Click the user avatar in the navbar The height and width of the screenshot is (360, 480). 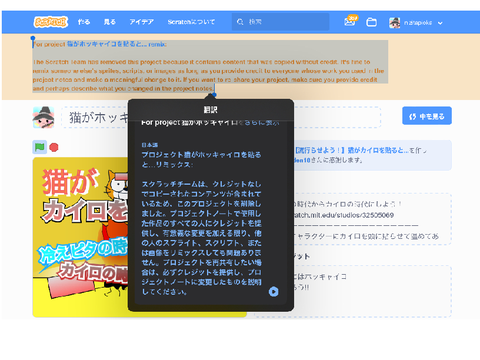(x=395, y=23)
